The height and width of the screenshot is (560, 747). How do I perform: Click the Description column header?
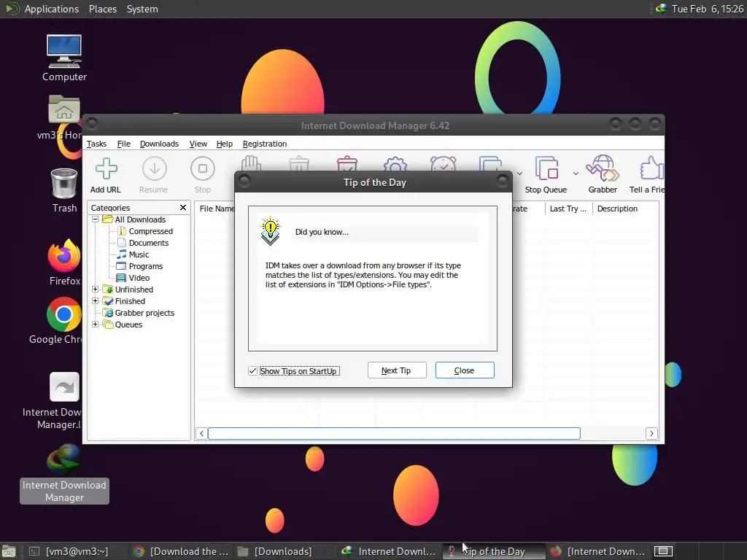coord(625,209)
